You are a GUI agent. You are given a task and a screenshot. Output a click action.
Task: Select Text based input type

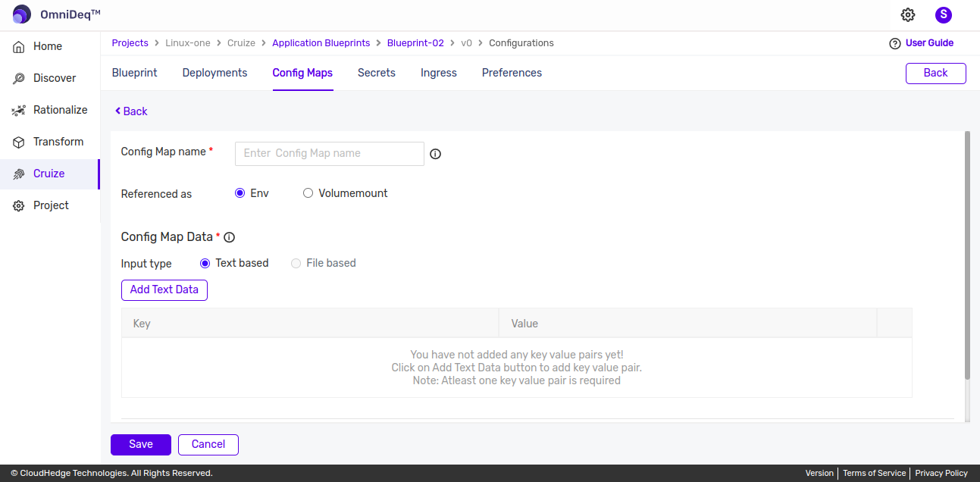tap(205, 263)
